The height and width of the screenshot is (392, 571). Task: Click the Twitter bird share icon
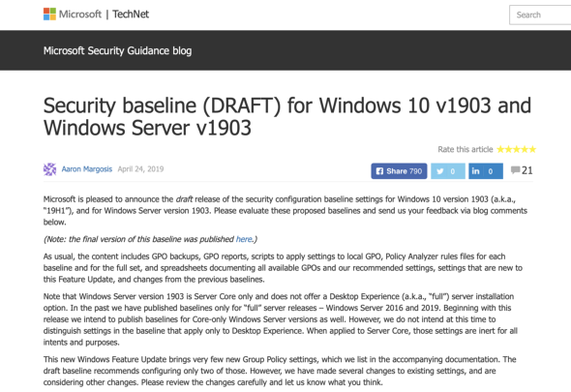click(440, 171)
